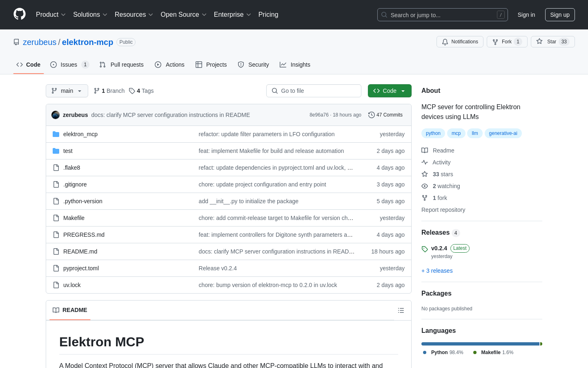
Task: Click the Makefile file icon
Action: (56, 218)
